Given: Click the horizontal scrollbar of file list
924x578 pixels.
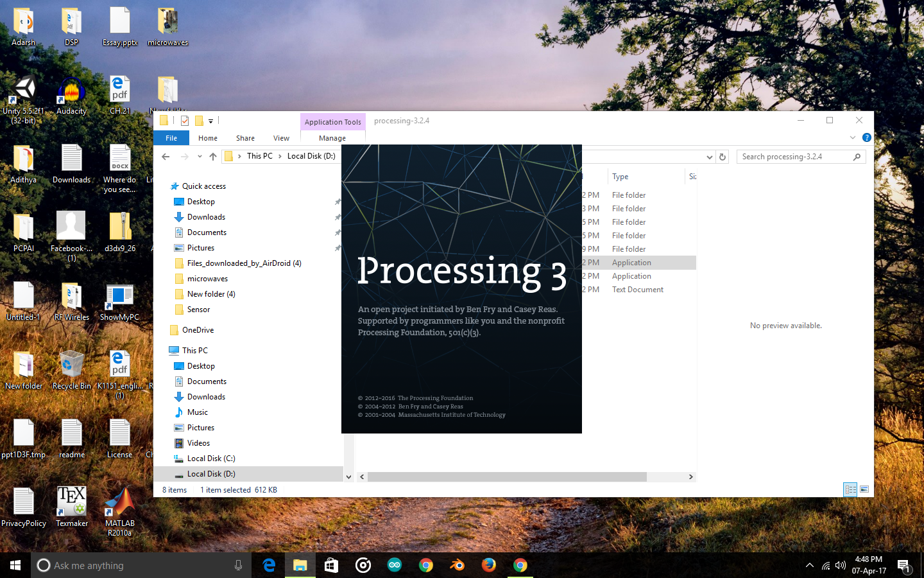Looking at the screenshot, I should [507, 477].
